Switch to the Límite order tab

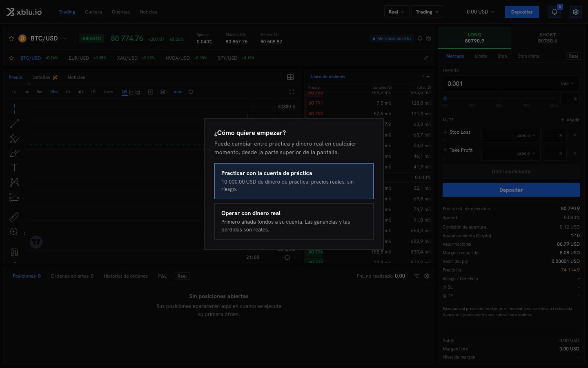tap(481, 56)
